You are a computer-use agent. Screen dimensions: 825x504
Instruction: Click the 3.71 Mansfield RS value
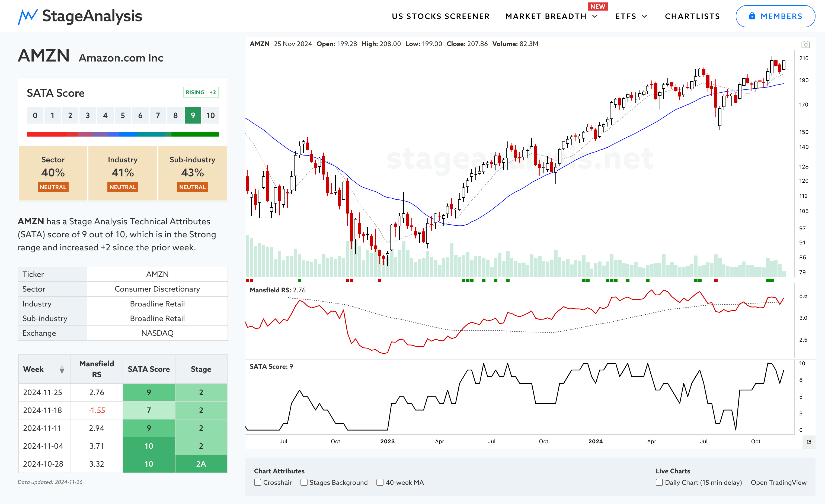point(97,446)
